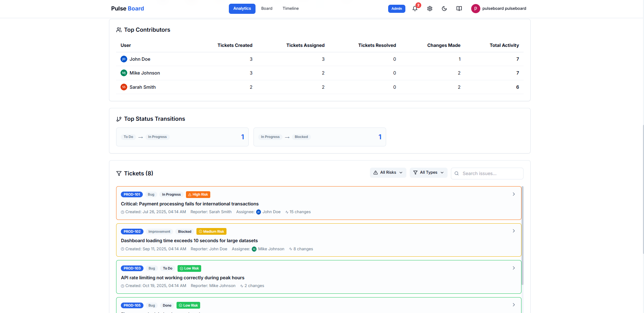
Task: Open the notifications bell
Action: (x=414, y=8)
